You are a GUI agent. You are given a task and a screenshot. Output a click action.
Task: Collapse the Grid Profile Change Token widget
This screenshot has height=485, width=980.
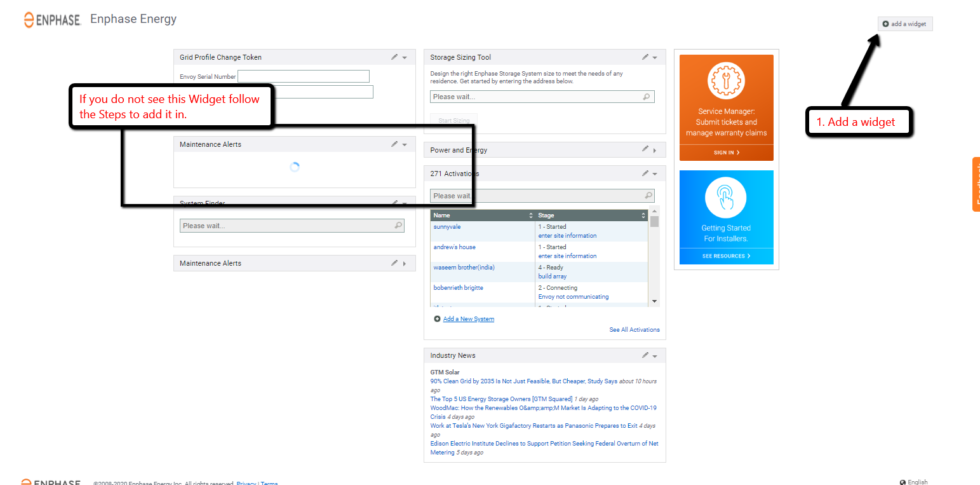point(405,58)
